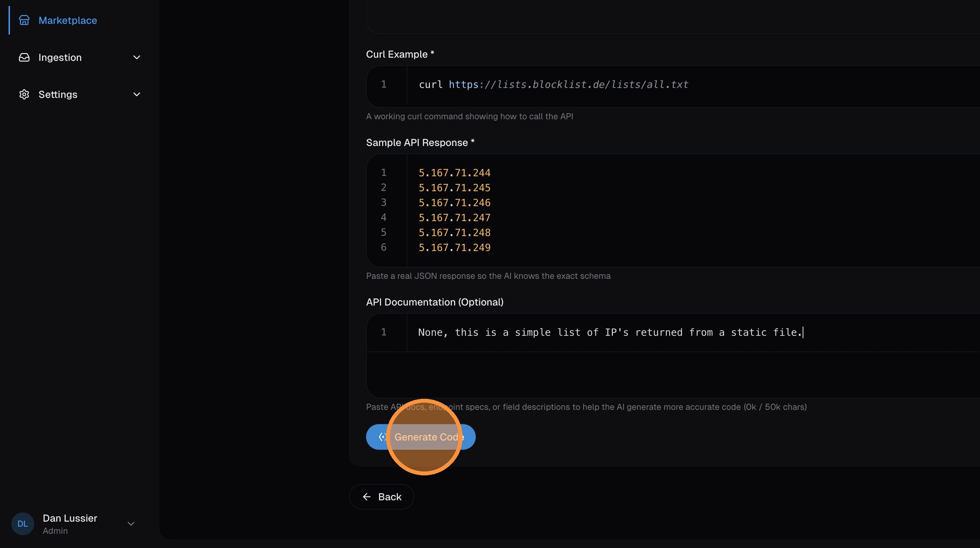Click the Settings gear icon
Screen dimensions: 980x548
(24, 94)
